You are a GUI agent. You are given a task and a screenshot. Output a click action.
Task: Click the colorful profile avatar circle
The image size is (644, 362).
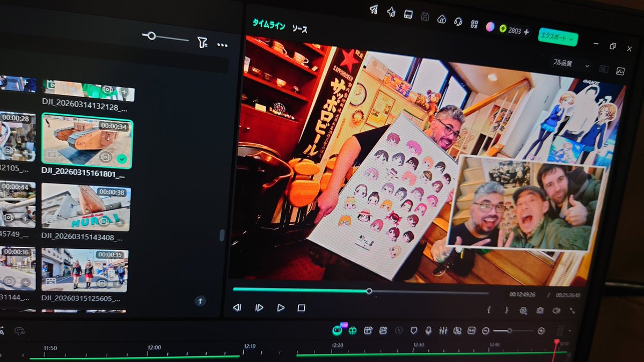coord(490,26)
